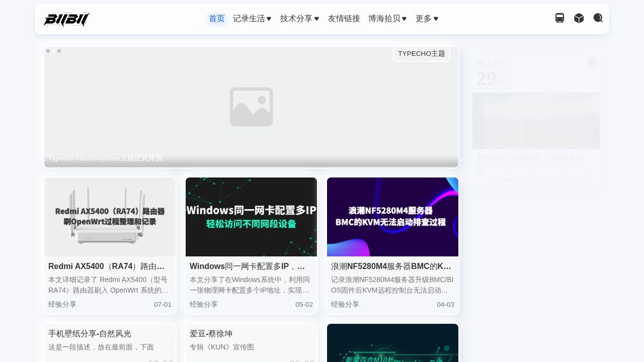Expand the 更多 dropdown menu

click(x=427, y=19)
